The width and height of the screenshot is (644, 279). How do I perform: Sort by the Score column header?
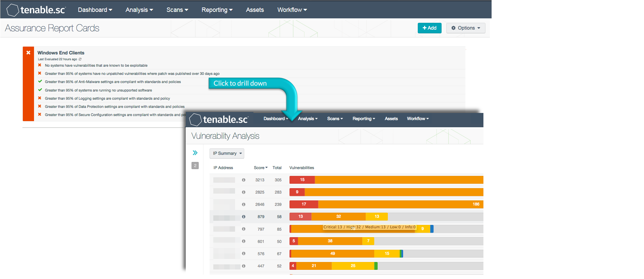pyautogui.click(x=261, y=168)
